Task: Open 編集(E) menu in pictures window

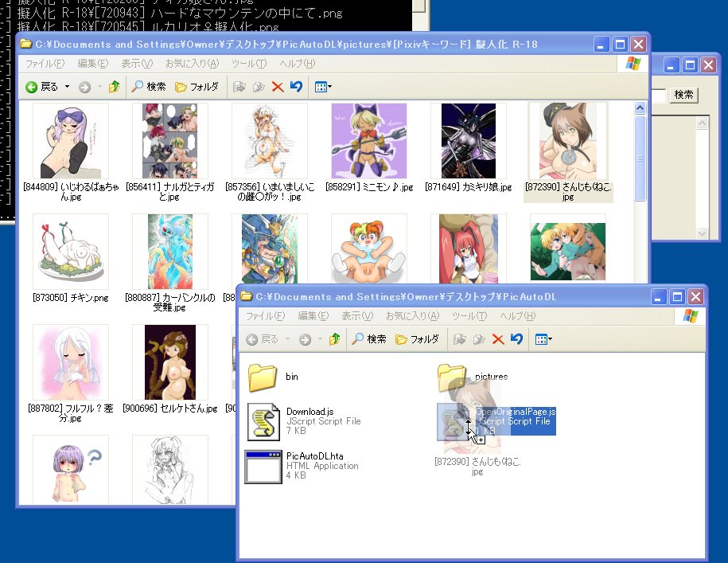Action: (92, 63)
